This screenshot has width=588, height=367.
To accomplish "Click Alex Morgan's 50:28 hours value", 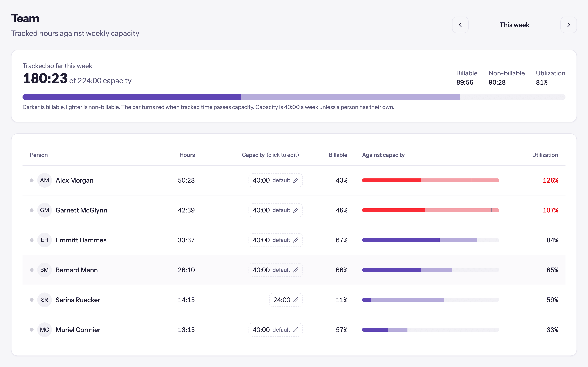I will click(186, 180).
